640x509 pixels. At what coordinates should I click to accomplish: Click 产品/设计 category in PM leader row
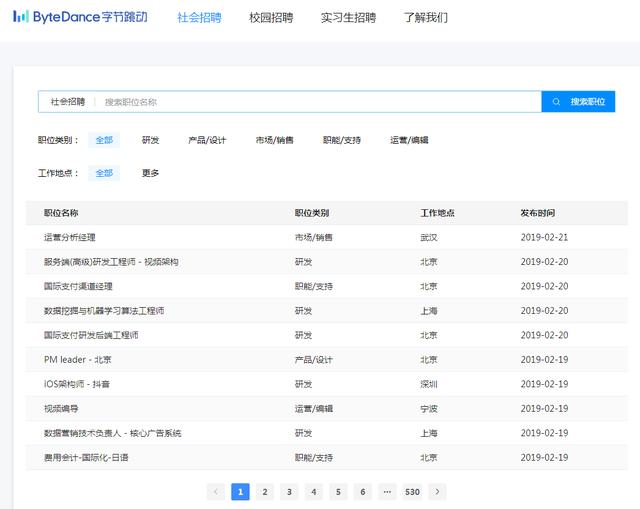(x=313, y=360)
